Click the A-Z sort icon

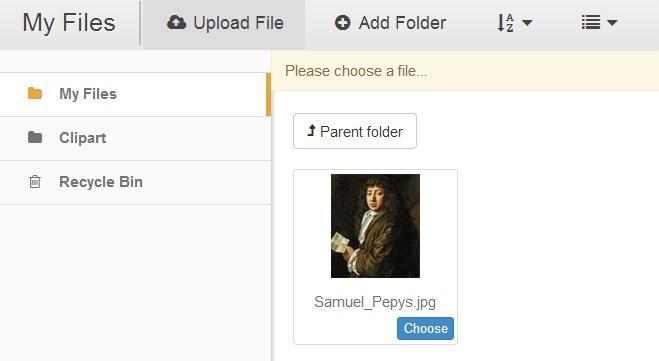pos(505,23)
